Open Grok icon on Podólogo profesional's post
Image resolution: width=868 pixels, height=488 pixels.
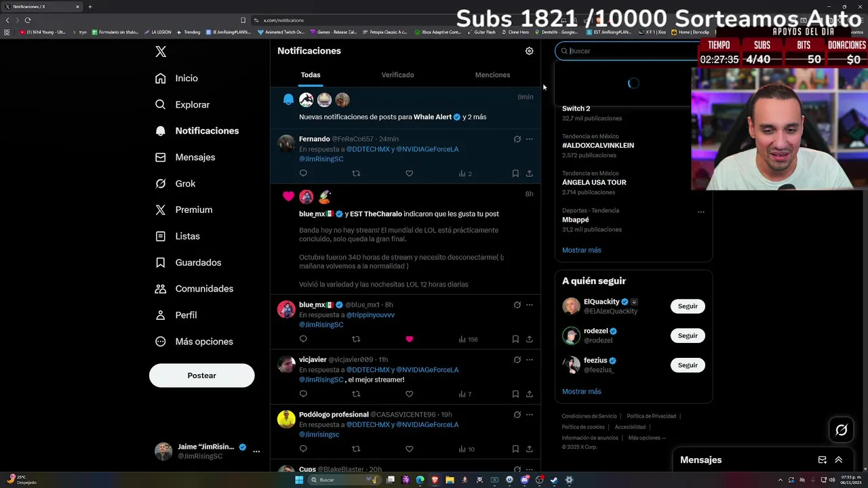pyautogui.click(x=517, y=415)
